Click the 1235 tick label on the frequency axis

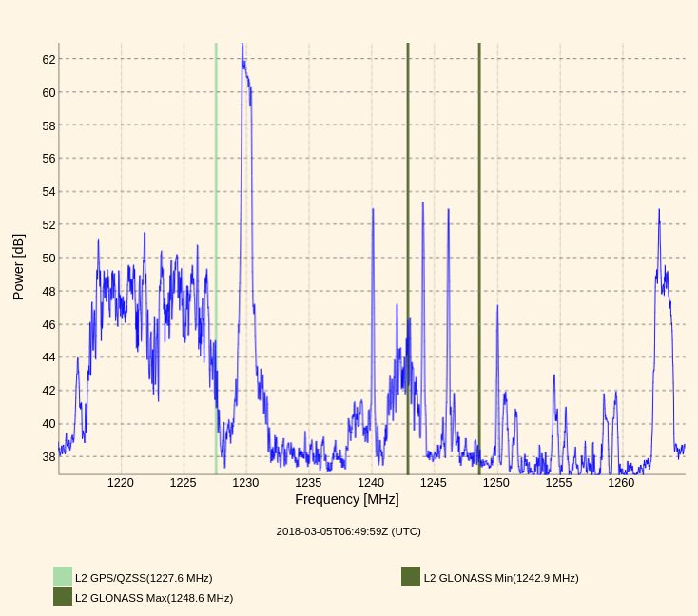pos(308,482)
